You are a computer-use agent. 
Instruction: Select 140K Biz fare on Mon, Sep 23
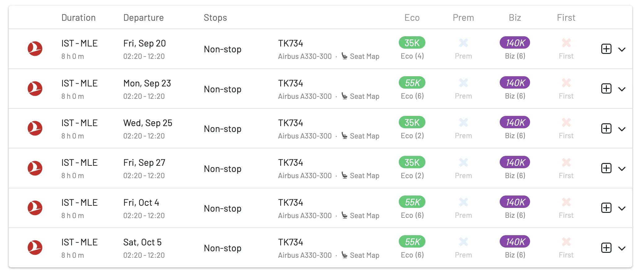tap(515, 83)
